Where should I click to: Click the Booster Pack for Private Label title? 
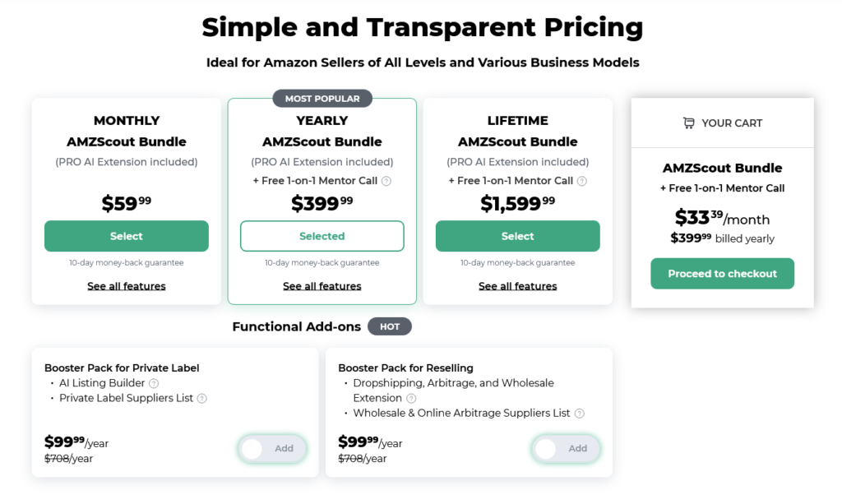(x=122, y=368)
